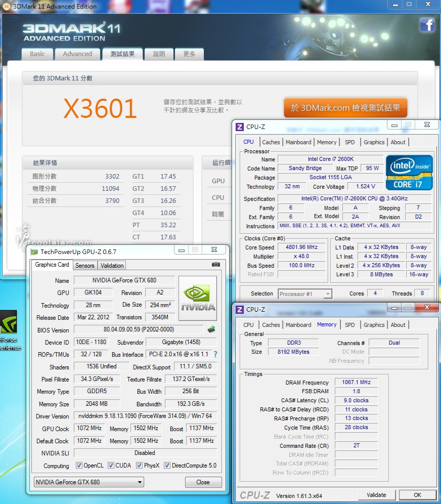Toggle the OpenCL checkbox
Image resolution: width=441 pixels, height=504 pixels.
click(x=79, y=465)
